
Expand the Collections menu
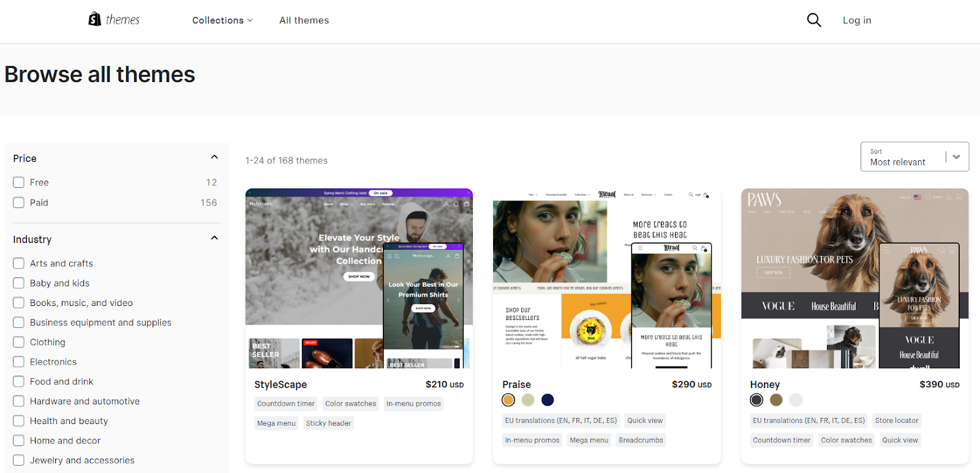[222, 20]
